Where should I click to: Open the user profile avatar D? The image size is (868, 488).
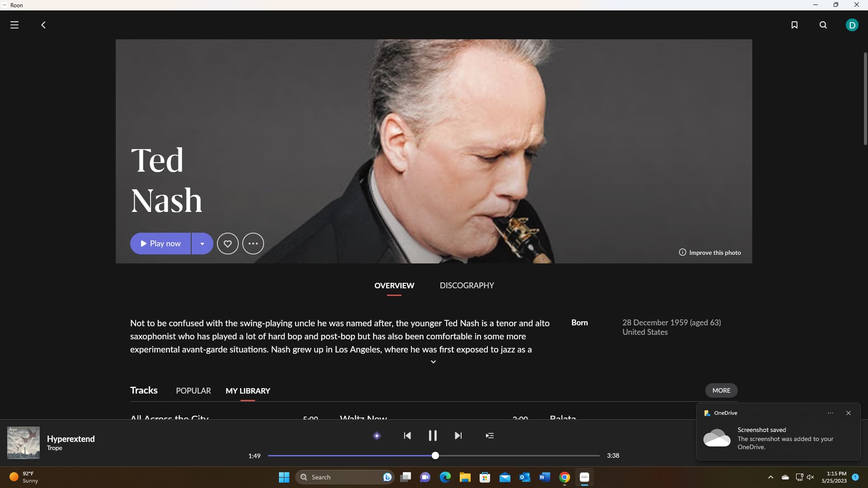click(852, 25)
